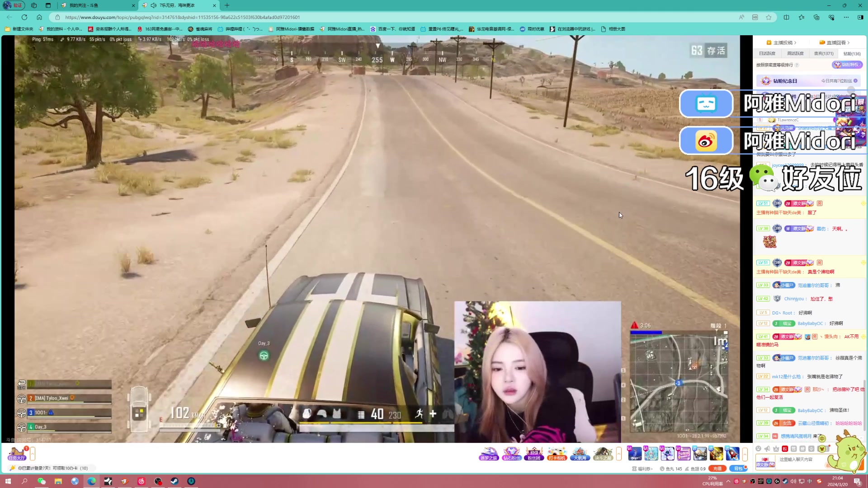Screen dimensions: 868x488
Task: Switch input method 中 indicator
Action: (x=810, y=481)
